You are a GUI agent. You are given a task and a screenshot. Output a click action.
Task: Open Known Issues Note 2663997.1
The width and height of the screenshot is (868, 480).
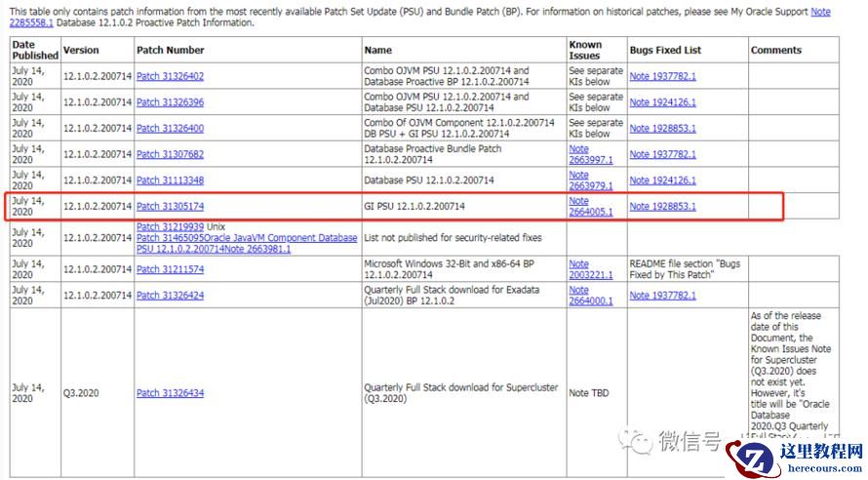click(591, 154)
